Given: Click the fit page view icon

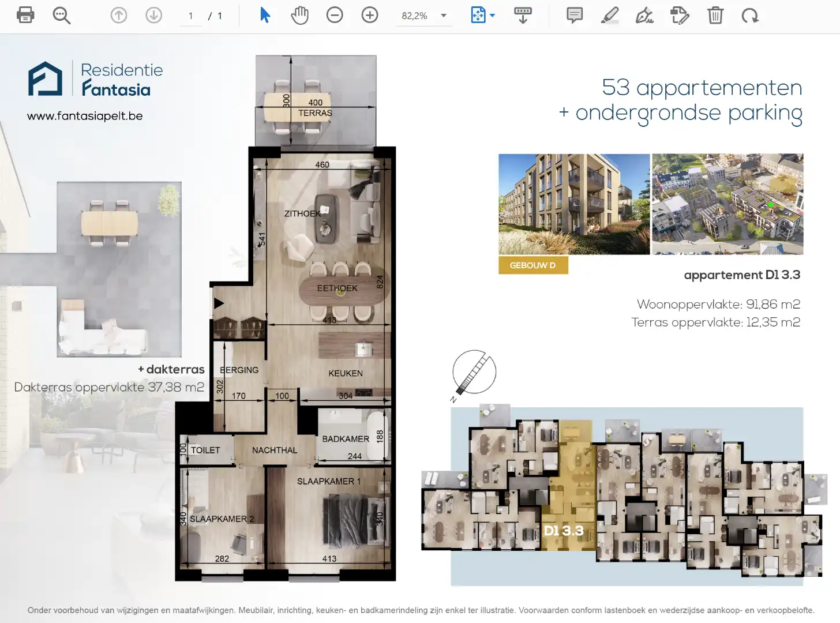Looking at the screenshot, I should (478, 15).
